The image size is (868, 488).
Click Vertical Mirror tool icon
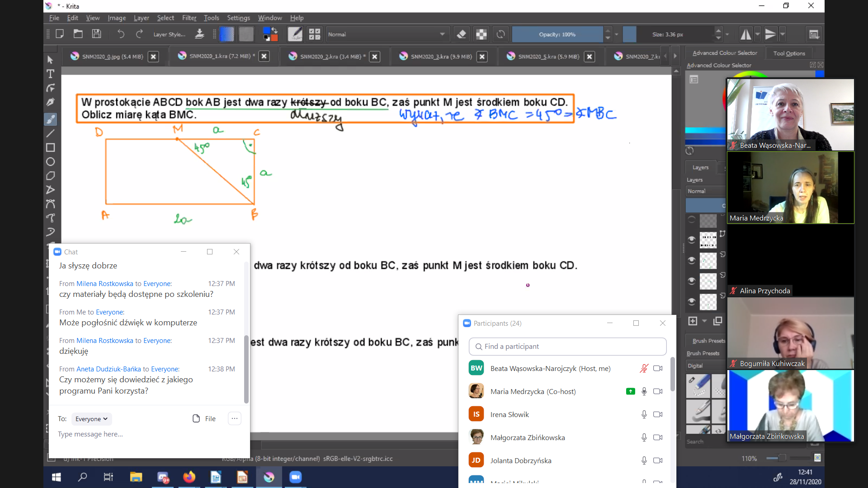pyautogui.click(x=770, y=34)
